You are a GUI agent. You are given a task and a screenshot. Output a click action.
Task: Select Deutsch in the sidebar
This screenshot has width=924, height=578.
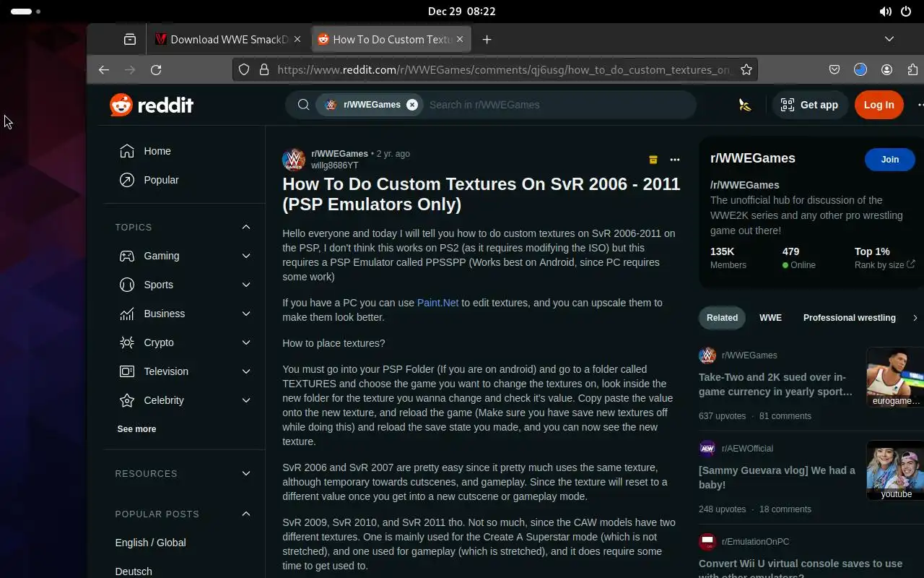click(x=134, y=571)
